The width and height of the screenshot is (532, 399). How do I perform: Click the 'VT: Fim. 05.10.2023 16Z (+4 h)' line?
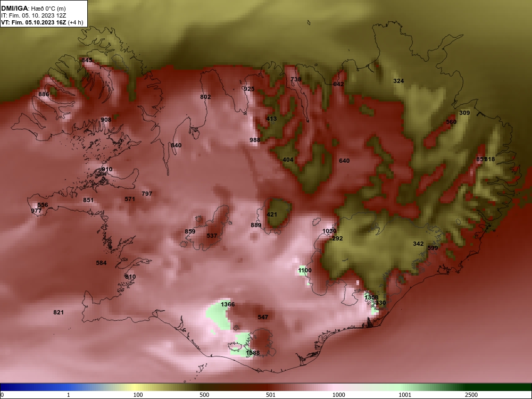pyautogui.click(x=42, y=22)
